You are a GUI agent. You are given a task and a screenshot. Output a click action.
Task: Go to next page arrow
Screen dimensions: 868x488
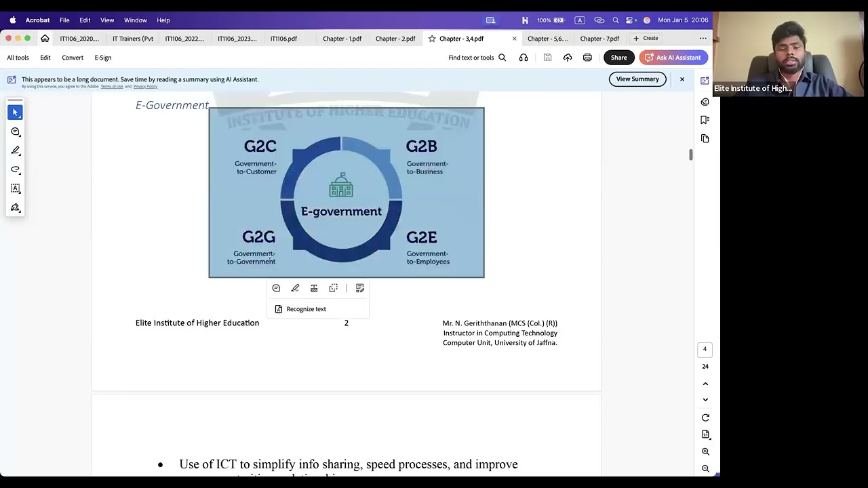click(x=705, y=399)
